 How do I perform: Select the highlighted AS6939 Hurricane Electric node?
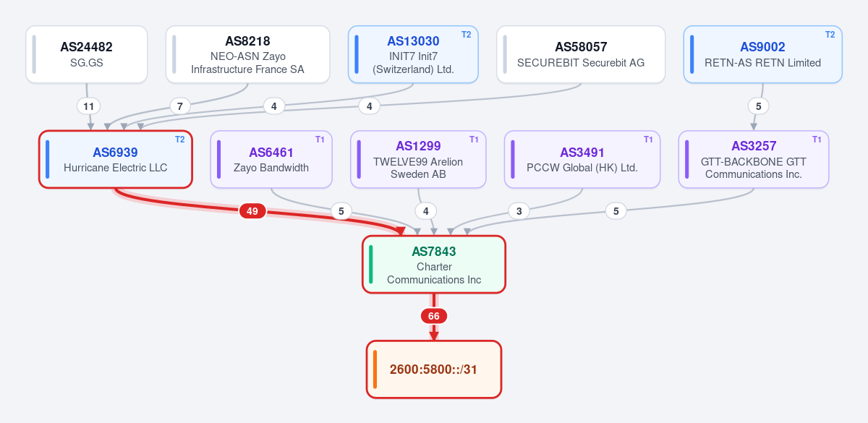pyautogui.click(x=116, y=159)
